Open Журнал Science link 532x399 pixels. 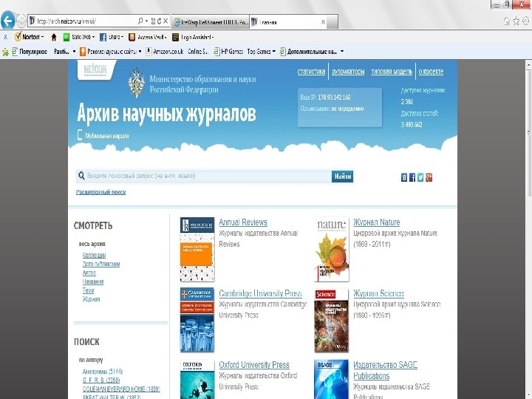click(378, 293)
